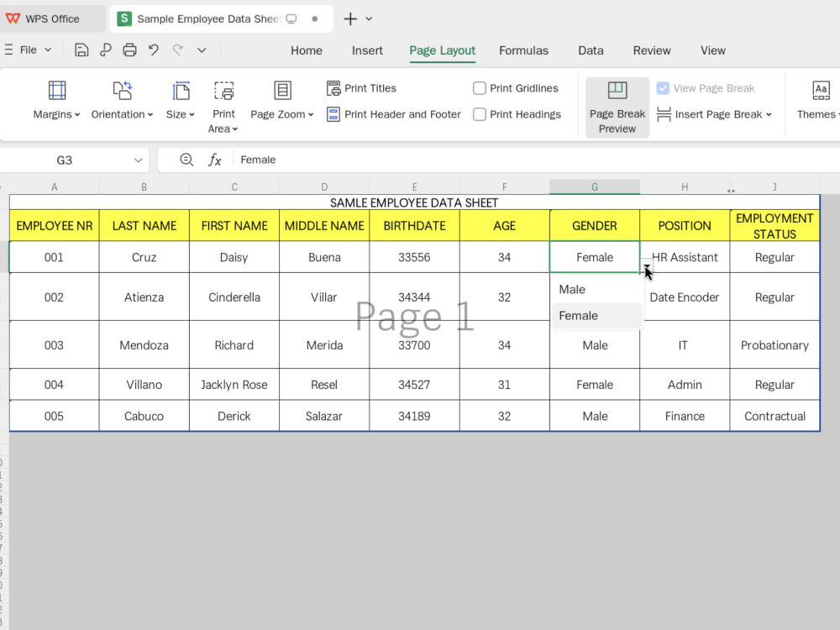Select cell containing Date Encoder

(x=684, y=297)
